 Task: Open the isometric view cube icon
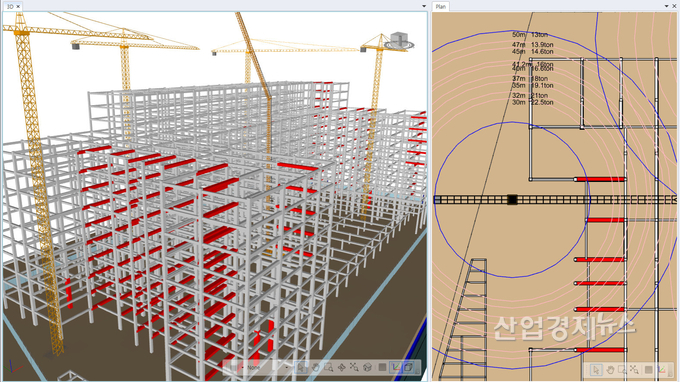[x=367, y=367]
